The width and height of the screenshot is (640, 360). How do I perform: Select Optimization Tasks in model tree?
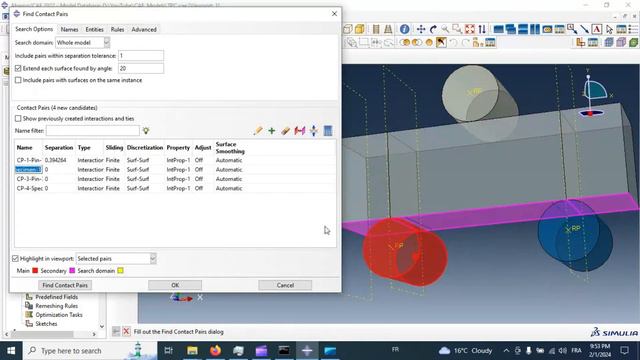(59, 315)
